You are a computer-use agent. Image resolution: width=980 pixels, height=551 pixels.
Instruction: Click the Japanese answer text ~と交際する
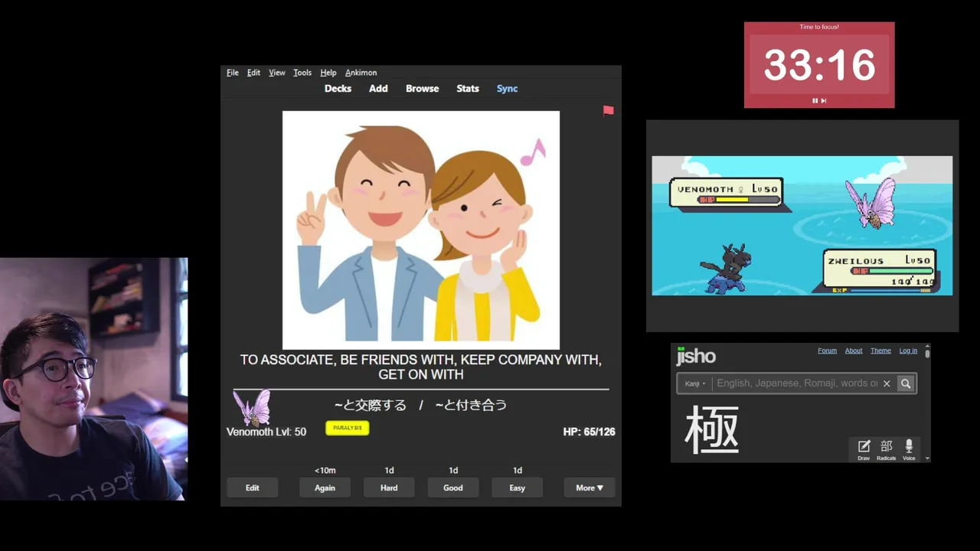coord(370,405)
